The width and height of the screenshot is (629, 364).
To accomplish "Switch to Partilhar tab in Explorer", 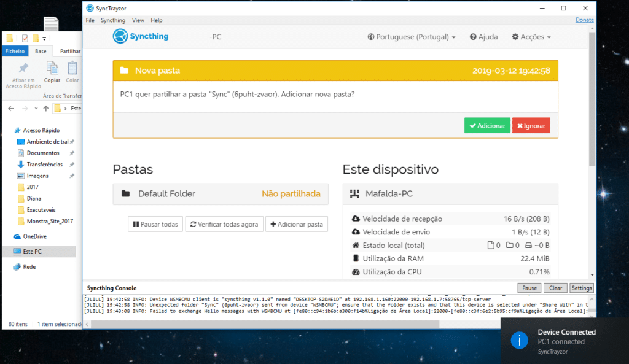I will (x=70, y=51).
